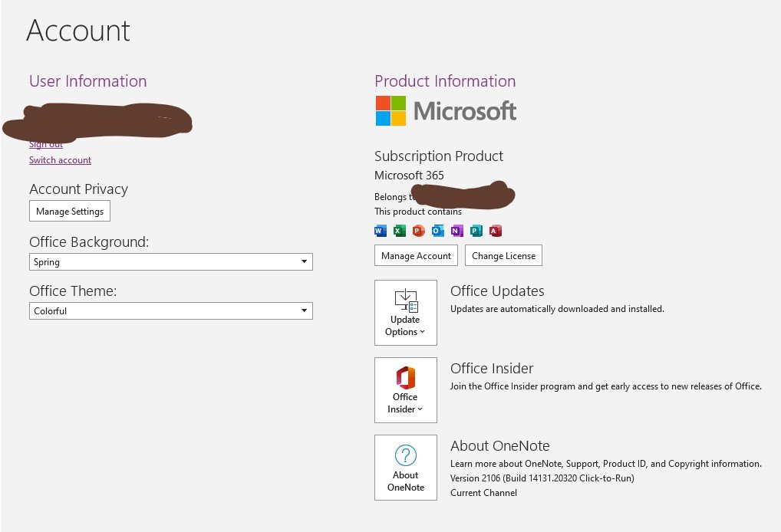Click the Account page title
Image resolution: width=781 pixels, height=532 pixels.
point(78,31)
